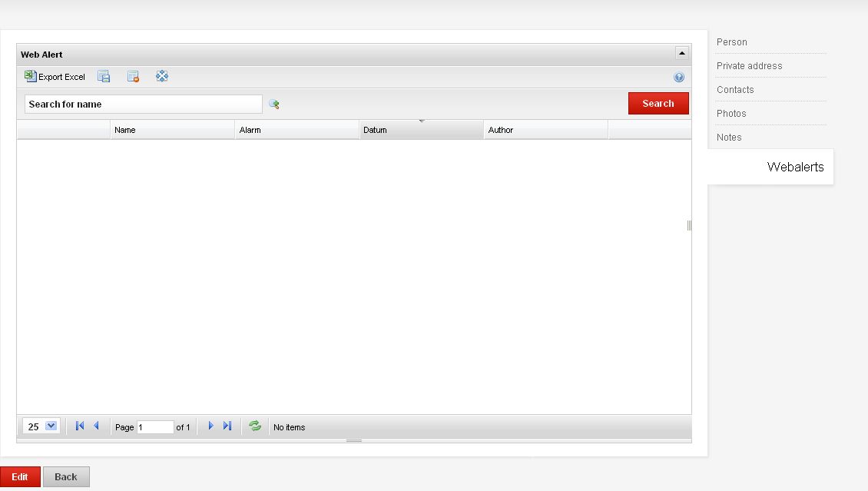The image size is (868, 491).
Task: Click the remove grid layout icon
Action: tap(133, 77)
